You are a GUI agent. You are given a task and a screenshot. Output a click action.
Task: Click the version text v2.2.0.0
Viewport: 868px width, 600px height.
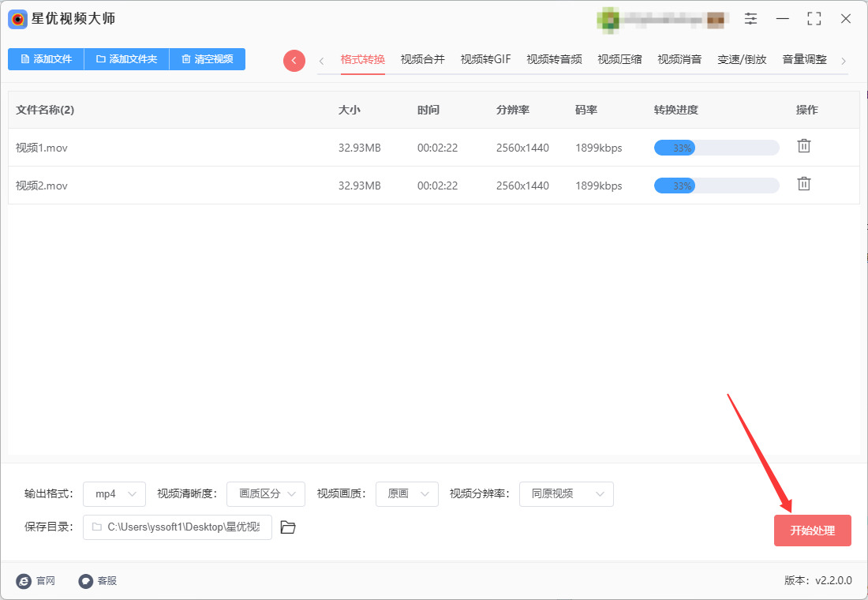coord(834,580)
